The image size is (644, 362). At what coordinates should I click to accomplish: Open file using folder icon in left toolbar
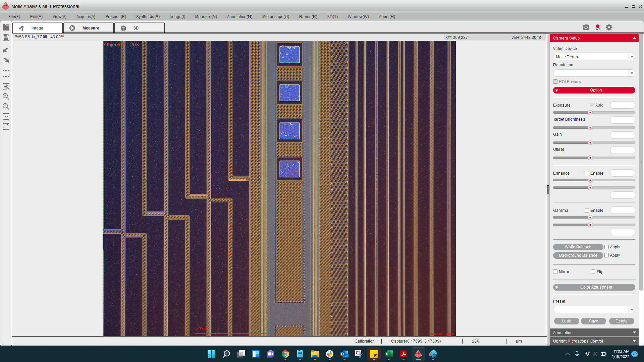[6, 27]
